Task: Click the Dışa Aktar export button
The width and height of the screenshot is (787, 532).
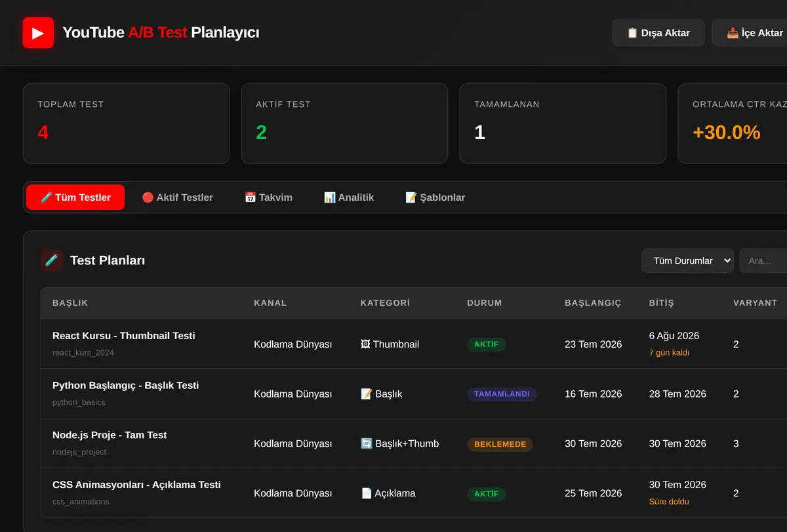Action: [x=658, y=33]
